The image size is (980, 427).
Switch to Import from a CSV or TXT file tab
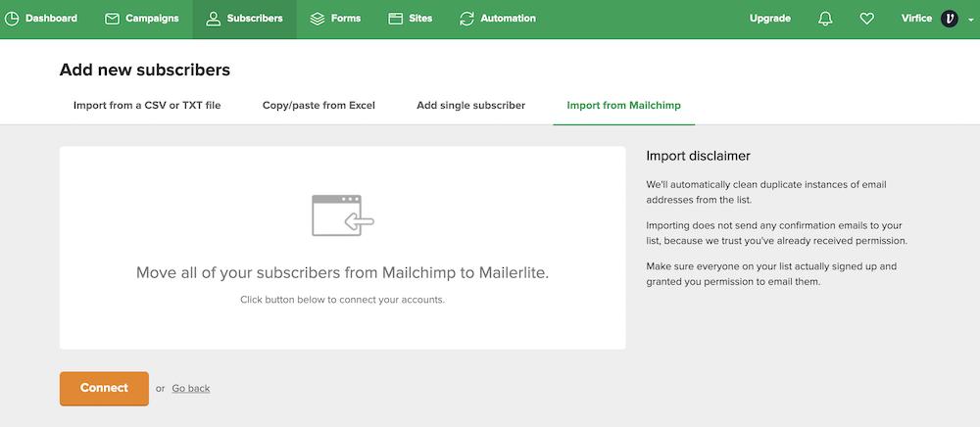[147, 106]
